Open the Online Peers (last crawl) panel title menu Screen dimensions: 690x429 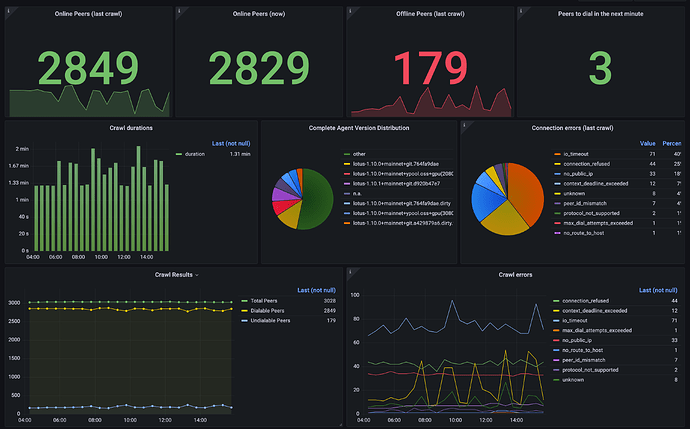coord(88,14)
